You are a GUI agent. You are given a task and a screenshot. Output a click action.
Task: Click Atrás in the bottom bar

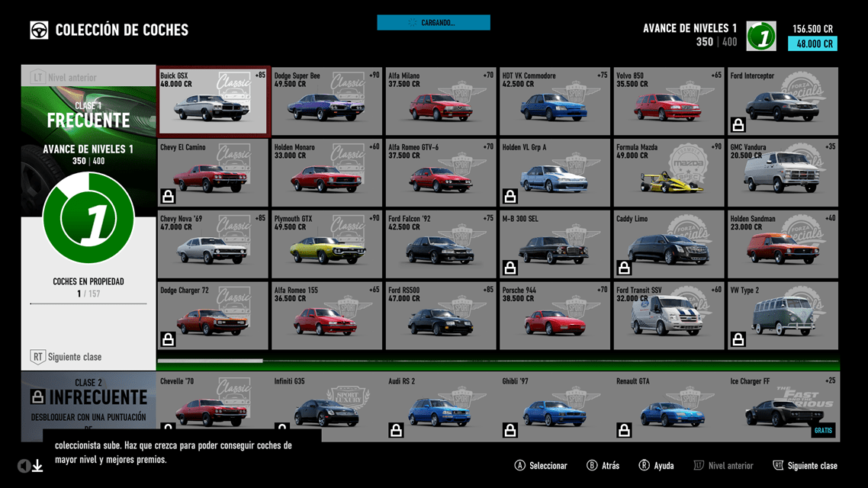coord(610,466)
